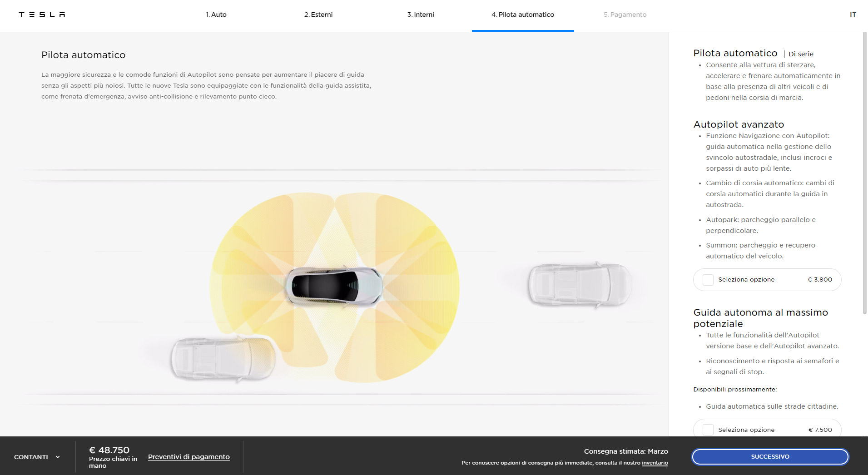Tick Guida autonoma € 7.500 checkbox
Viewport: 868px width, 475px height.
(708, 430)
